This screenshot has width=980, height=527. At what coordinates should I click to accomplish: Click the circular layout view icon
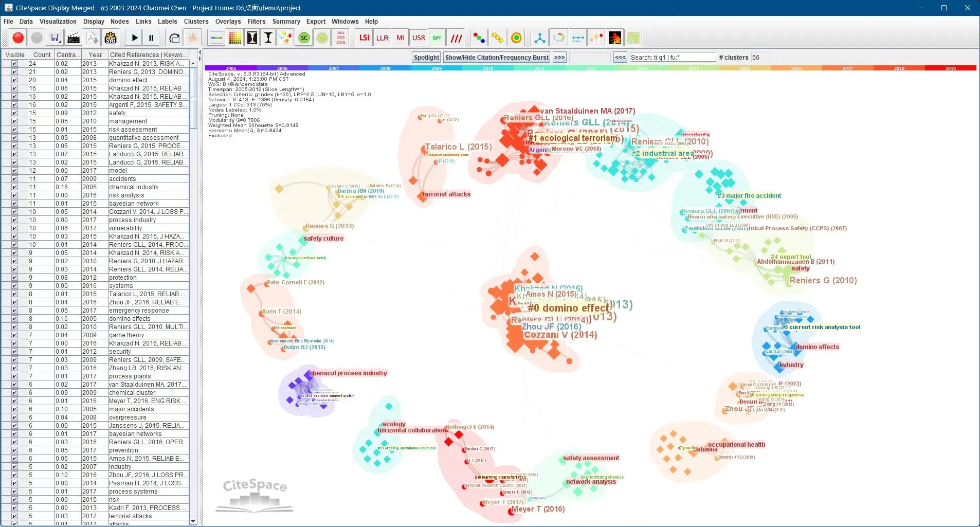pos(558,38)
